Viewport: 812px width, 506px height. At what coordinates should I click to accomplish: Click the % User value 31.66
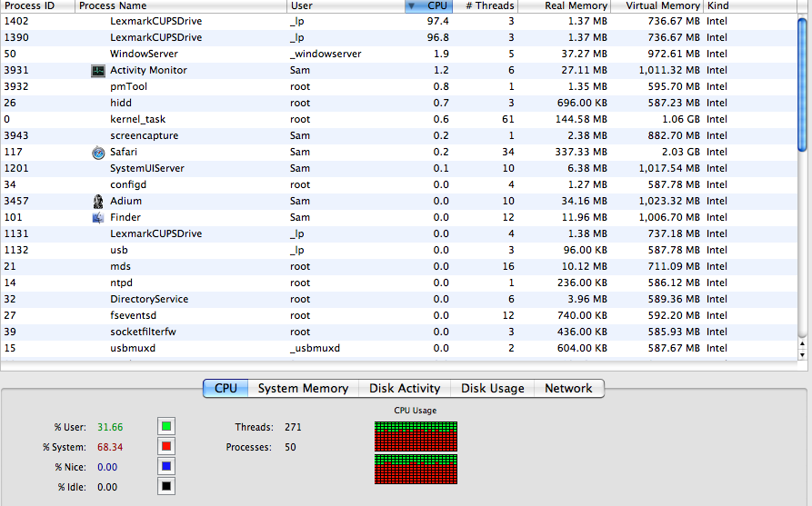point(110,427)
